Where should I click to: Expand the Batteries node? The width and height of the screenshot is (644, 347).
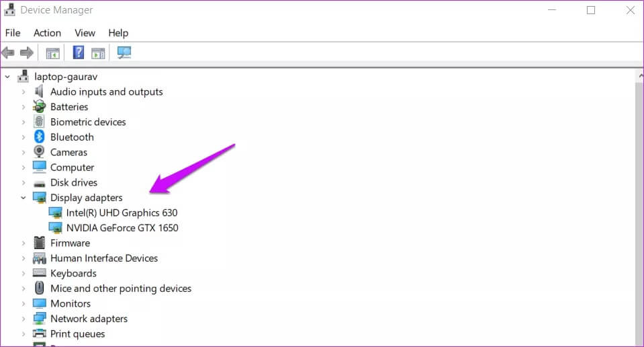coord(24,107)
